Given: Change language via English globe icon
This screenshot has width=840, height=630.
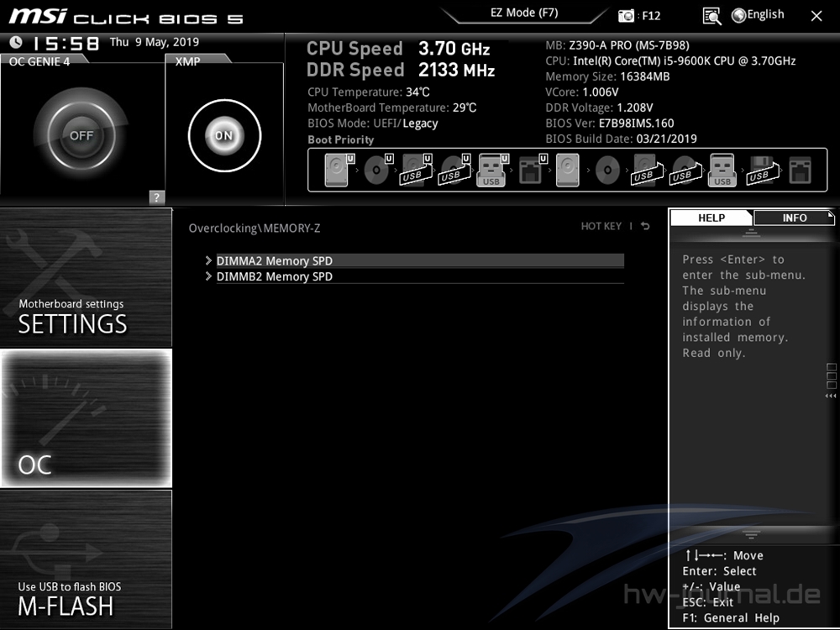Looking at the screenshot, I should tap(758, 15).
